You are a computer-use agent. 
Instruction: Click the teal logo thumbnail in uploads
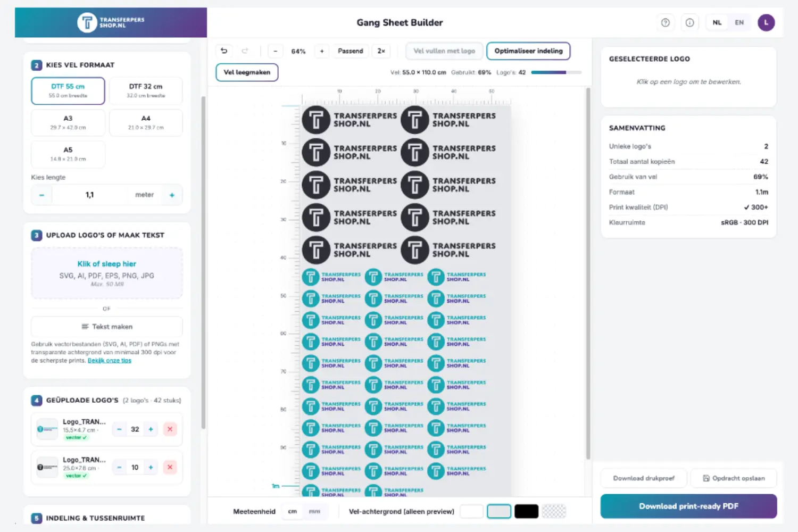click(x=47, y=429)
